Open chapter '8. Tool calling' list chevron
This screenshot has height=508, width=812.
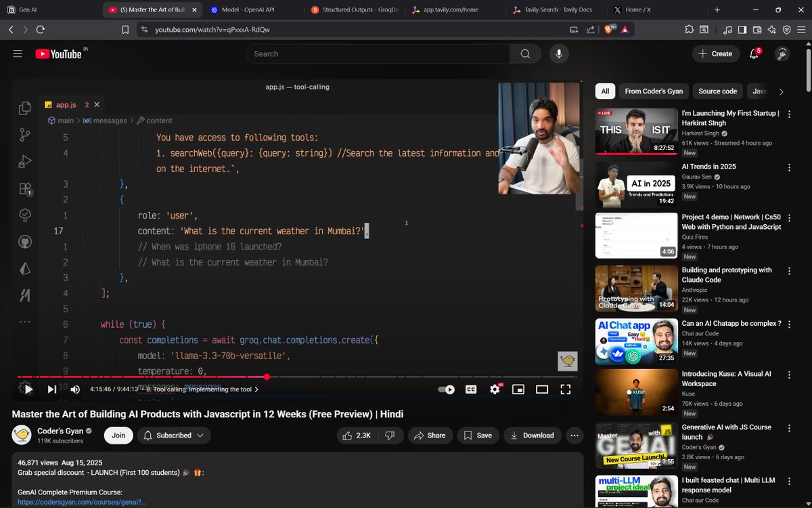tap(256, 389)
